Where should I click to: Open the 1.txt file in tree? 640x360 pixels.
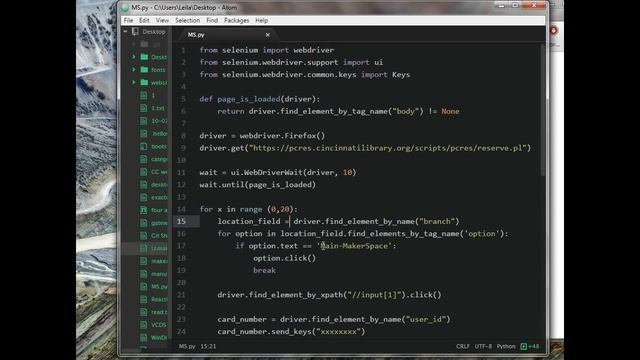[158, 108]
